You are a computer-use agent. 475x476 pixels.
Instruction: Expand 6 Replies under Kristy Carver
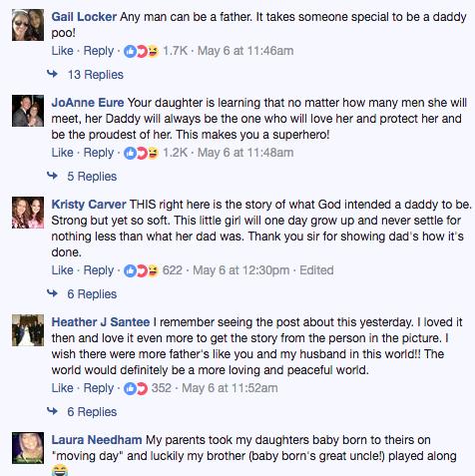(92, 294)
